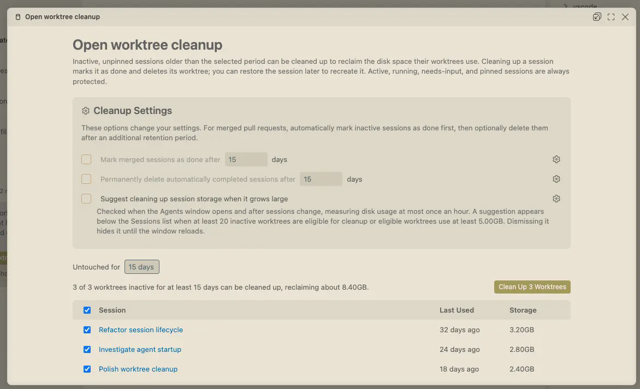Click the copy window icon in title bar
This screenshot has width=640, height=389.
click(x=597, y=17)
